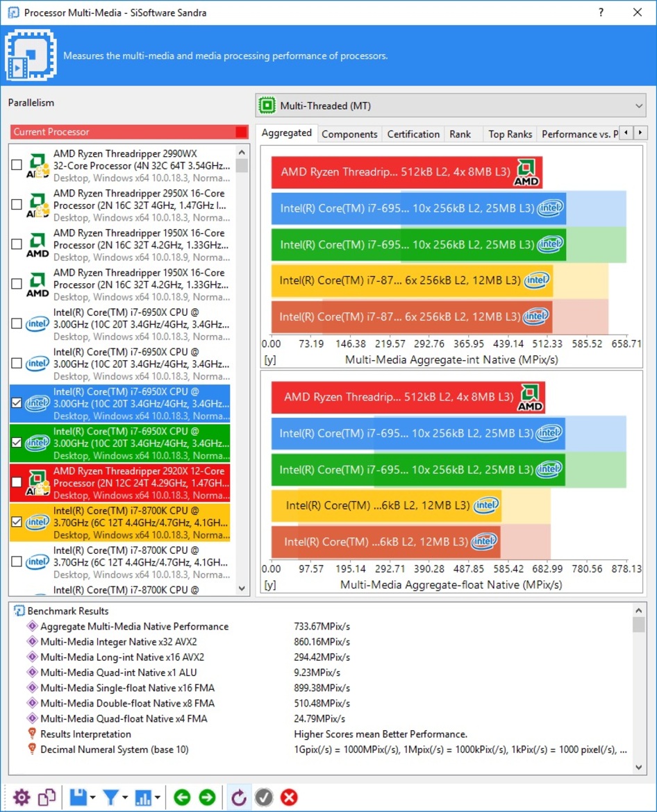Image resolution: width=657 pixels, height=812 pixels.
Task: Close the Sandra window
Action: coord(638,12)
